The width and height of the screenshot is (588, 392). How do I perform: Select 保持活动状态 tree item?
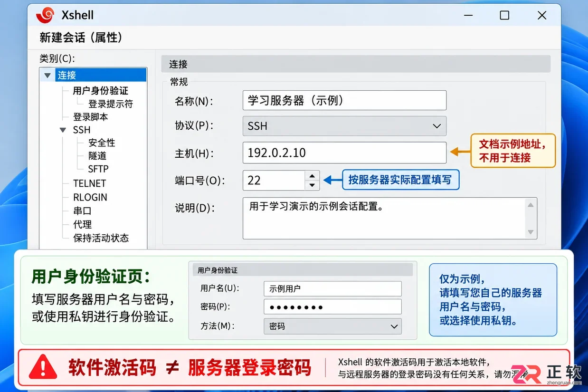[101, 238]
